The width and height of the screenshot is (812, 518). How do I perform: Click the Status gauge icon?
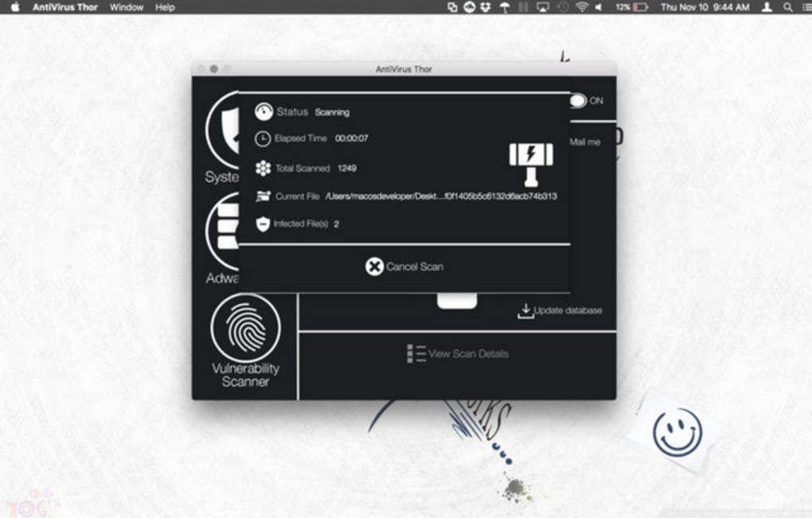tap(264, 111)
